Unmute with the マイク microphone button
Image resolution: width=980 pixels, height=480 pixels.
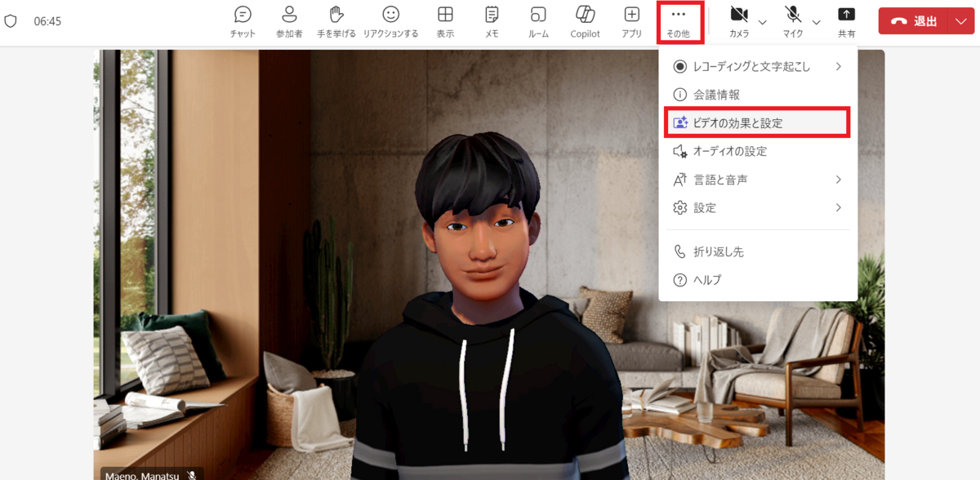coord(793,22)
